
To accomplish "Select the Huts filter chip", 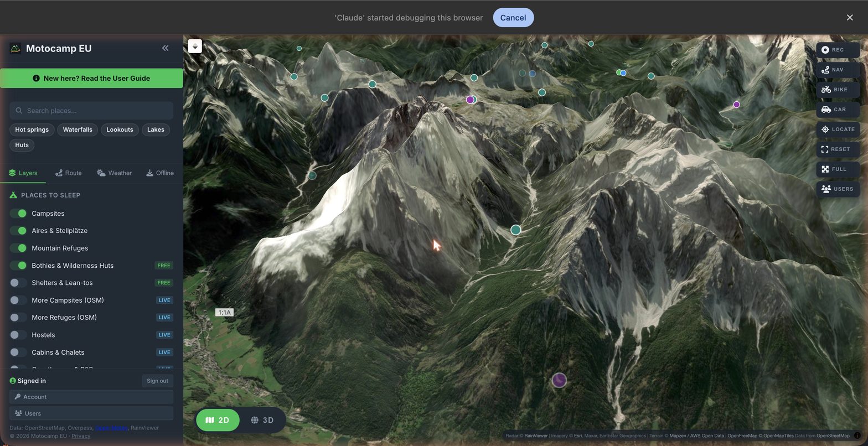I will [22, 145].
